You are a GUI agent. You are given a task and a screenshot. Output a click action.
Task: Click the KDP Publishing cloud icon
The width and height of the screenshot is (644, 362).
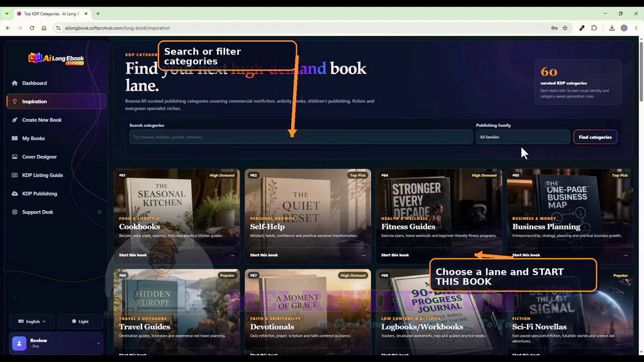(15, 194)
